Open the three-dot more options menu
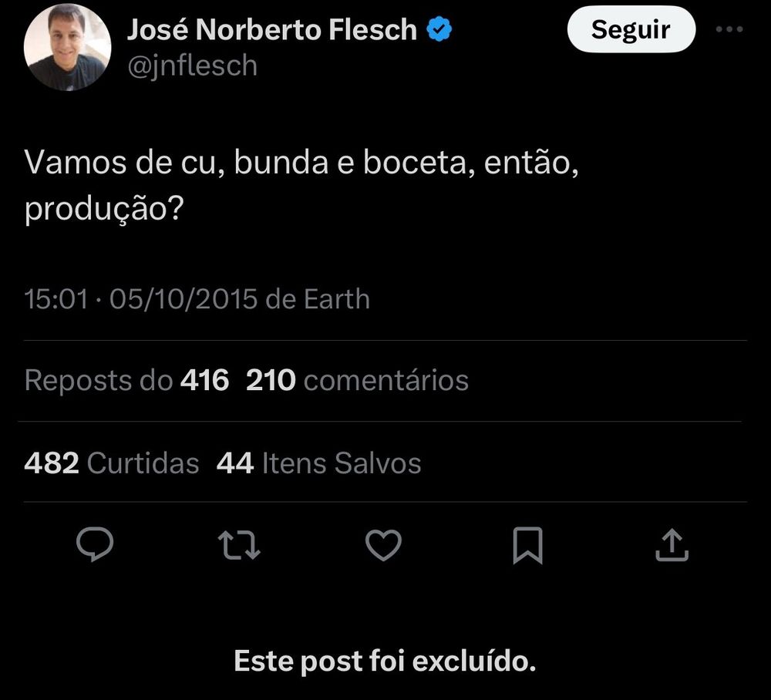Image resolution: width=771 pixels, height=700 pixels. point(729,29)
